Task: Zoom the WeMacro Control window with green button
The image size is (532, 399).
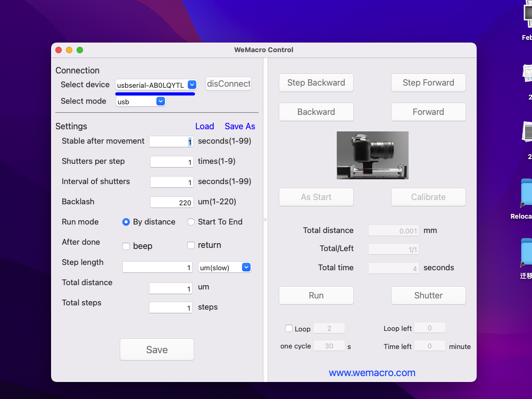Action: click(80, 50)
